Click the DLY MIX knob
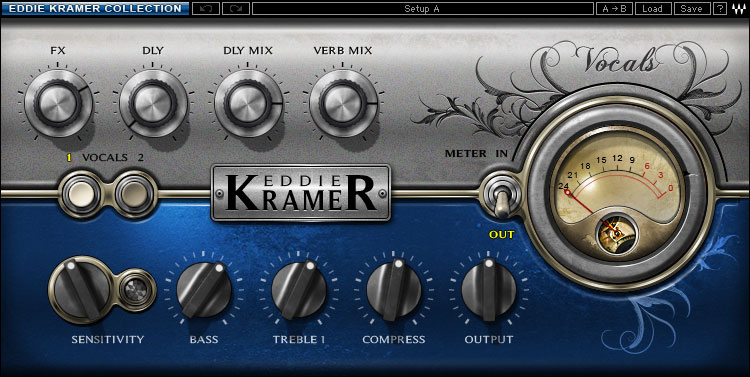The width and height of the screenshot is (750, 377). pyautogui.click(x=248, y=103)
